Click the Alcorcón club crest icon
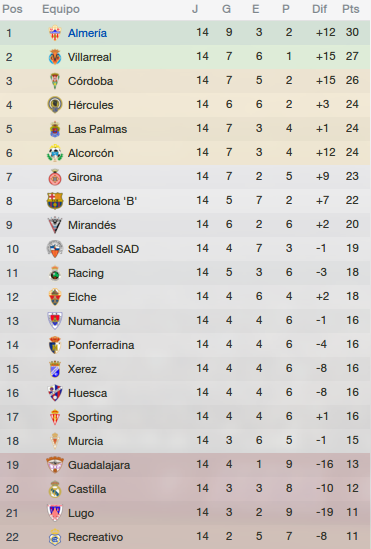 (55, 153)
